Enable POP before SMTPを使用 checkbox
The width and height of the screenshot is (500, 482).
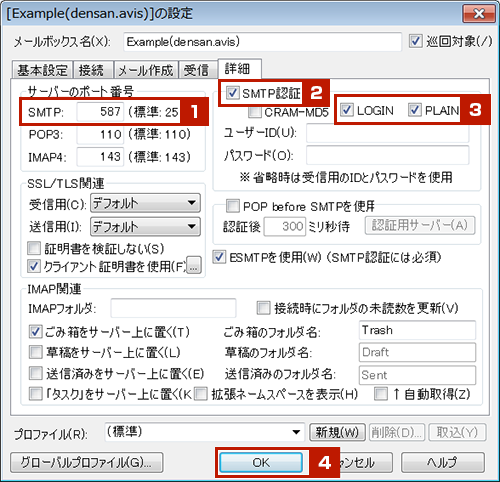coord(233,206)
